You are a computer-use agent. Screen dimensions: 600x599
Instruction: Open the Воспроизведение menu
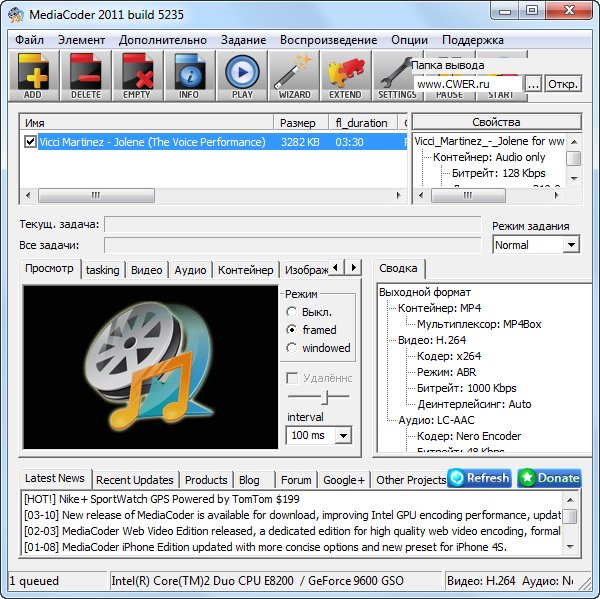(328, 40)
